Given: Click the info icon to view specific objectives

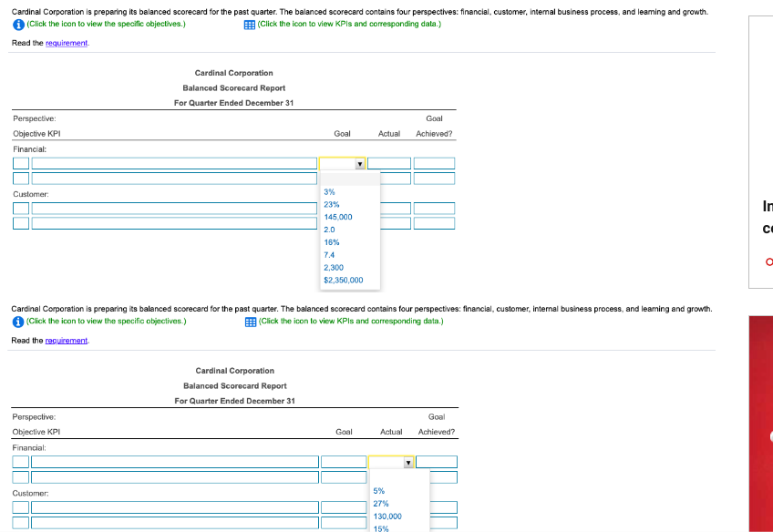Looking at the screenshot, I should (x=18, y=24).
